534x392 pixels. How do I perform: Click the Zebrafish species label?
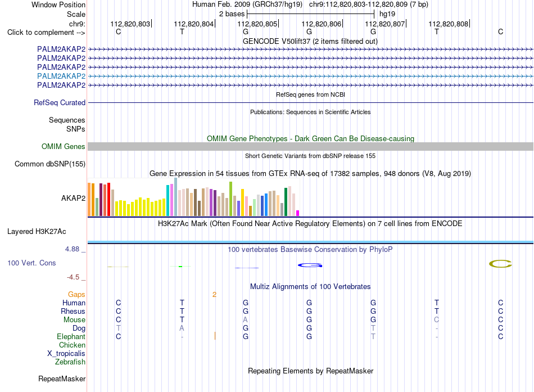click(70, 362)
